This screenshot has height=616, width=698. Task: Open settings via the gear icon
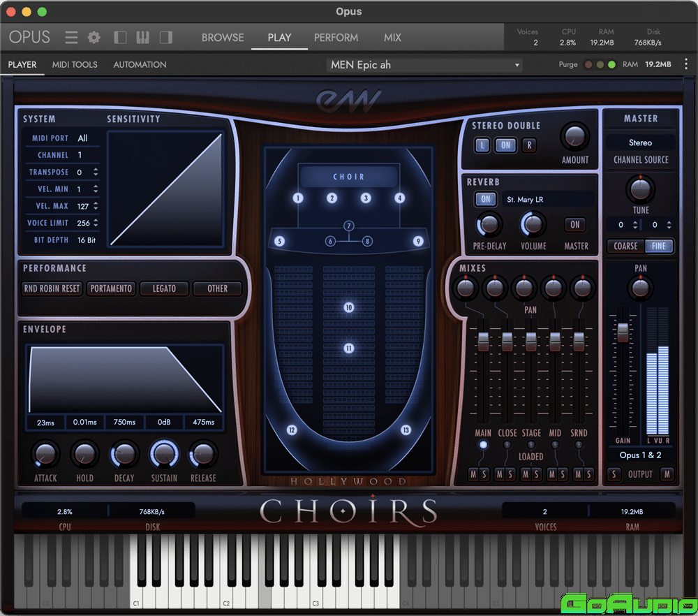tap(94, 37)
